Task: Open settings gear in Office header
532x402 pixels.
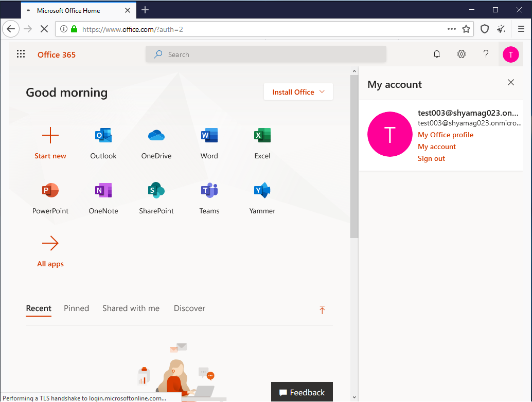Action: pyautogui.click(x=461, y=54)
